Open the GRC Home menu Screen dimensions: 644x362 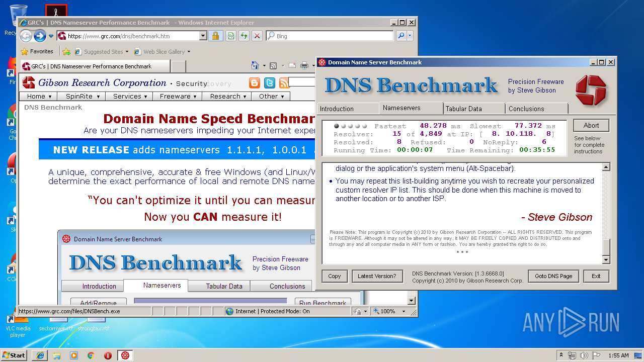[x=39, y=96]
